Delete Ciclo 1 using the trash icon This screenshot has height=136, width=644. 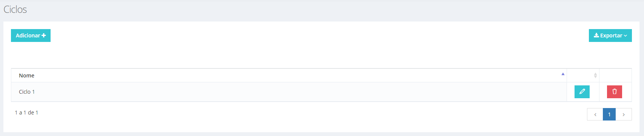tap(614, 92)
